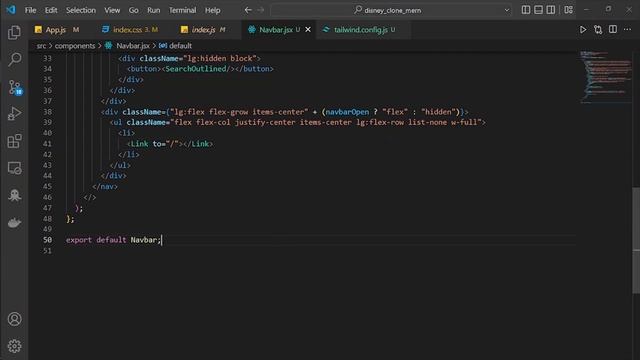This screenshot has width=640, height=360.
Task: Split the editor to the right
Action: [613, 29]
